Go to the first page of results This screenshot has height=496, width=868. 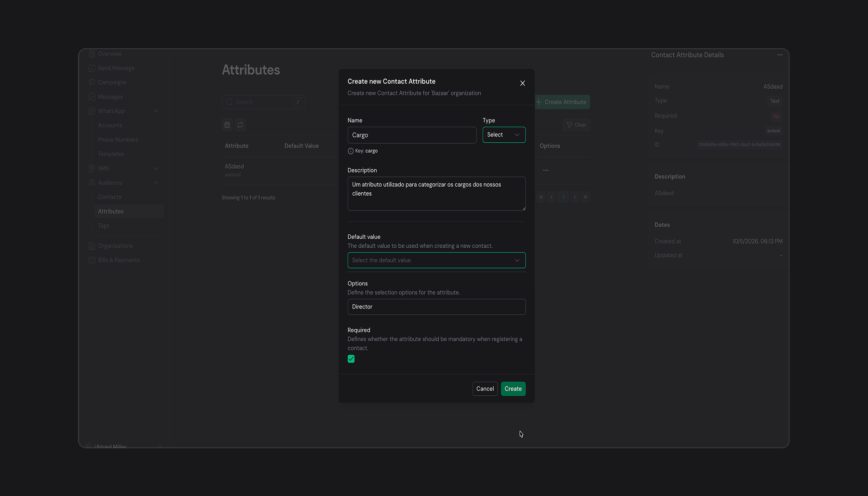tap(541, 197)
